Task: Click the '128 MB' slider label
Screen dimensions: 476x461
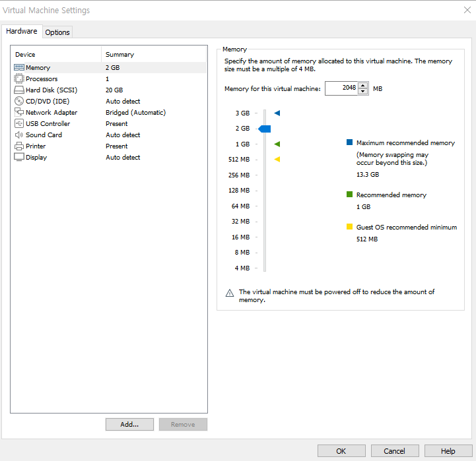Action: pyautogui.click(x=239, y=190)
